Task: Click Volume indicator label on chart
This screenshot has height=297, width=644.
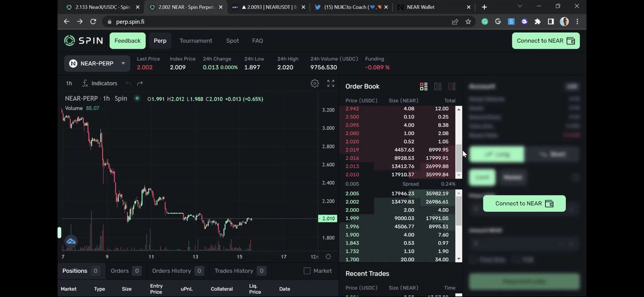Action: pos(74,108)
